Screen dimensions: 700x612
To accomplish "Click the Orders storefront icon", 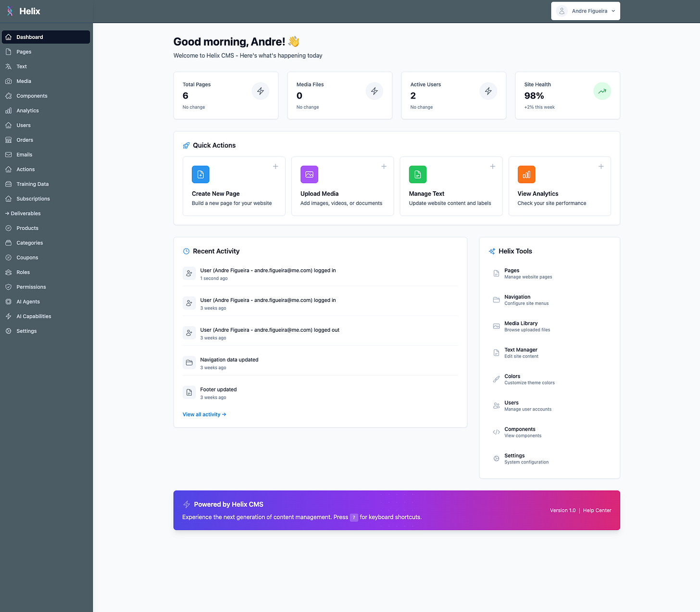I will (8, 140).
